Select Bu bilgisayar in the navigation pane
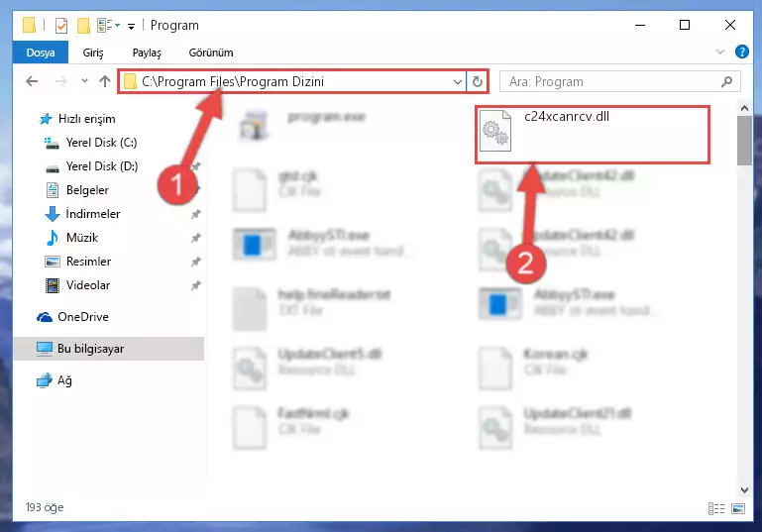The image size is (762, 532). (x=90, y=349)
